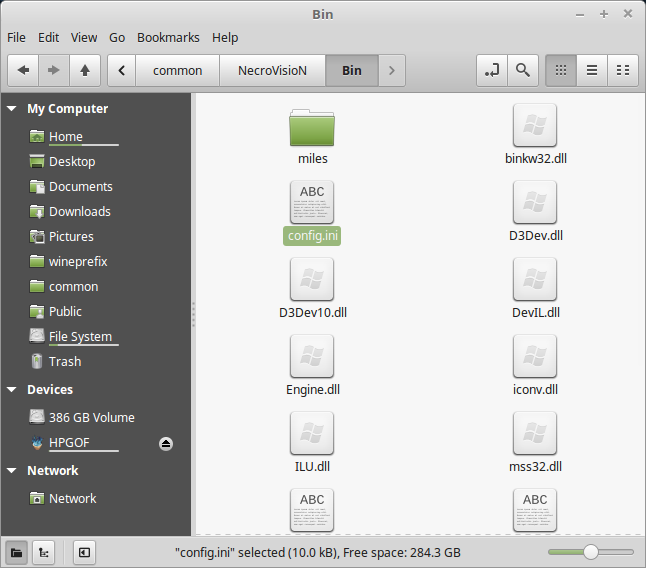Open the HPGOF device
The height and width of the screenshot is (568, 646).
[69, 443]
